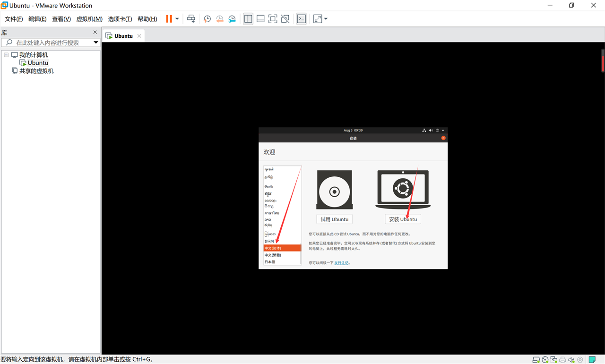Select 我的计算机 in the library tree
This screenshot has width=605, height=364.
coord(34,55)
